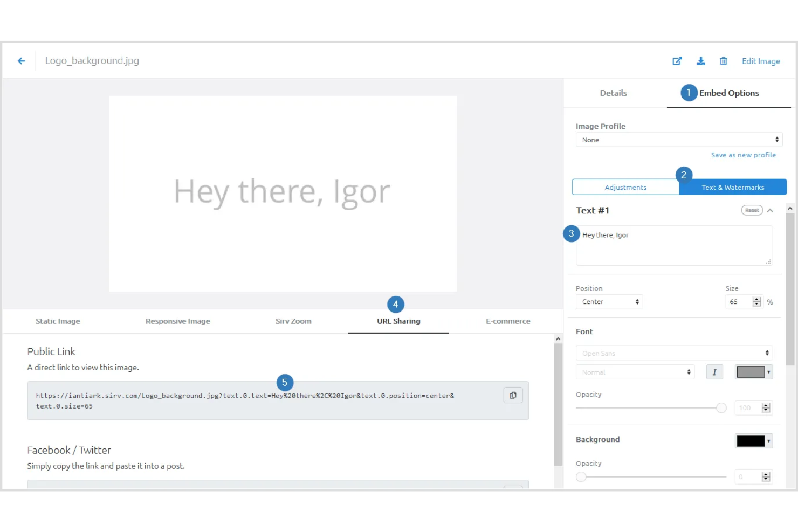Open image in new window icon
Screen dimensions: 798x532
[x=677, y=61]
